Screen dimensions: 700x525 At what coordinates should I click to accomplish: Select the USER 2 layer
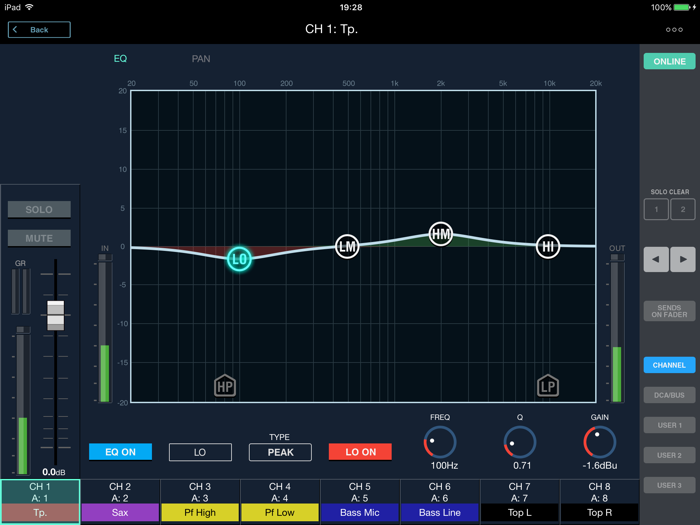669,455
